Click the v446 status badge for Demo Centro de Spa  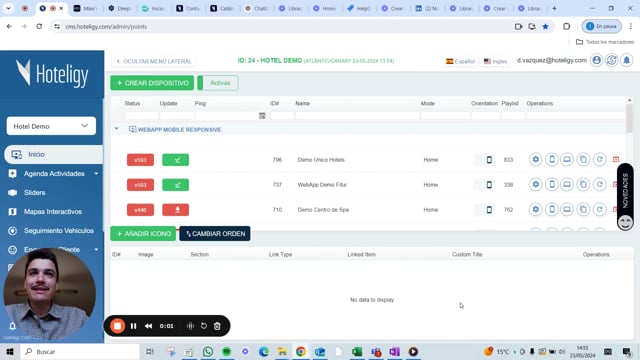(x=140, y=210)
